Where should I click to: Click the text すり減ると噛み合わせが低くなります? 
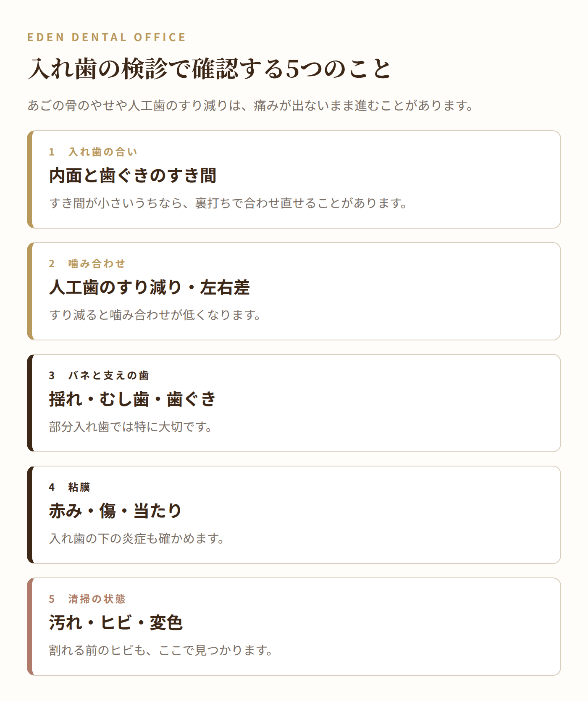(155, 315)
